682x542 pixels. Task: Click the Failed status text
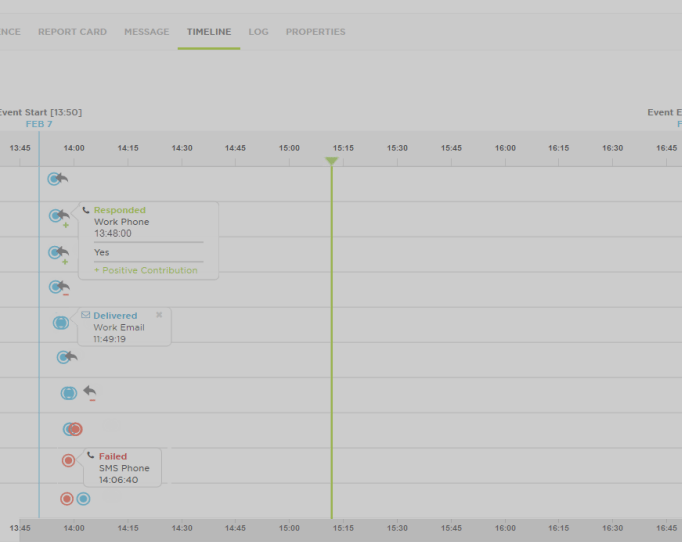(x=113, y=456)
